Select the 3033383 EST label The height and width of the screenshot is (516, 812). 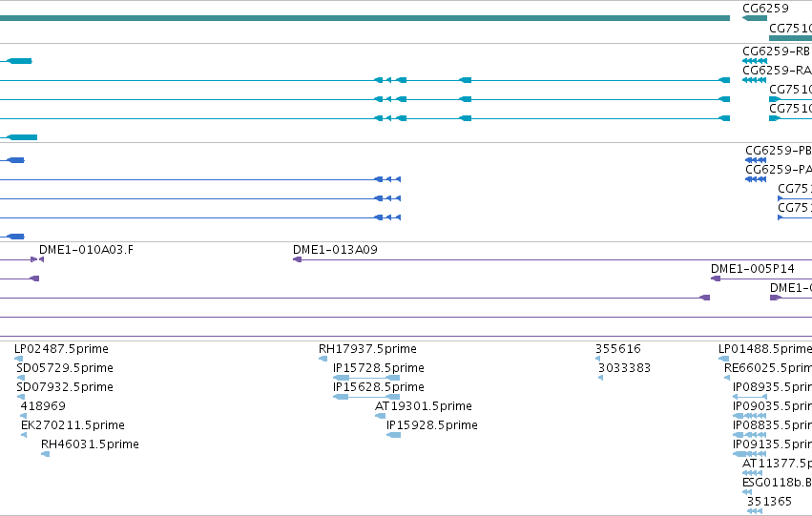(625, 368)
